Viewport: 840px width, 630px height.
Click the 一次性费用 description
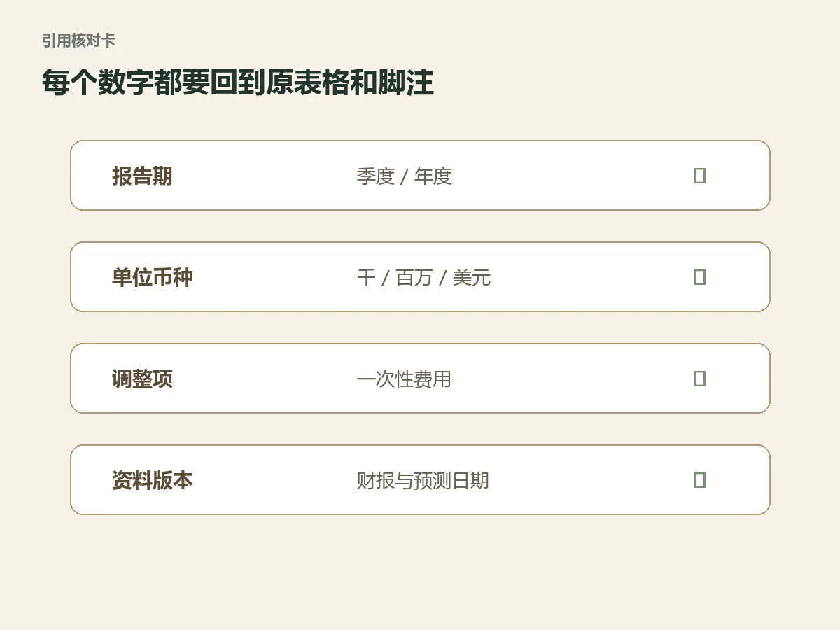click(x=404, y=379)
